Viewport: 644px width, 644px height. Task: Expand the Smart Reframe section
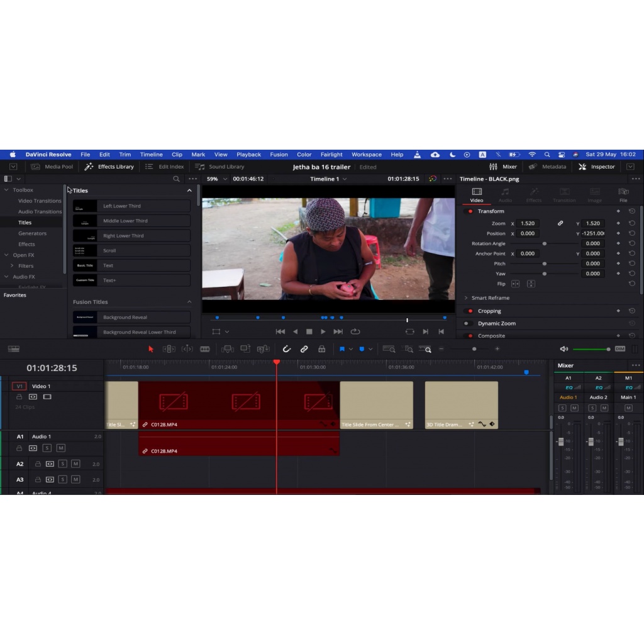pos(466,298)
